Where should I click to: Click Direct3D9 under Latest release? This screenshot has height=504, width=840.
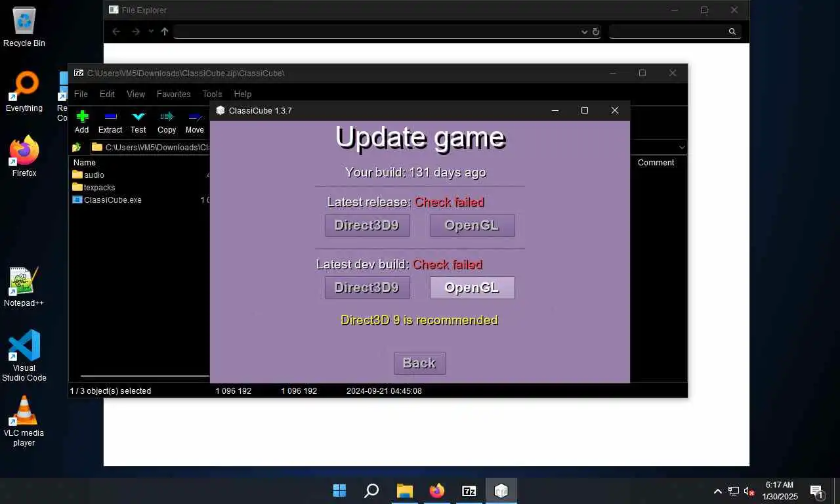pos(367,225)
